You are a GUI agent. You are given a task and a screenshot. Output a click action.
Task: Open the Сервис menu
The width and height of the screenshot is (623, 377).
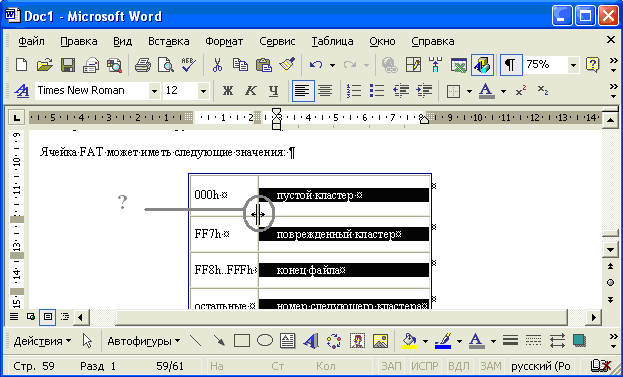pyautogui.click(x=277, y=41)
